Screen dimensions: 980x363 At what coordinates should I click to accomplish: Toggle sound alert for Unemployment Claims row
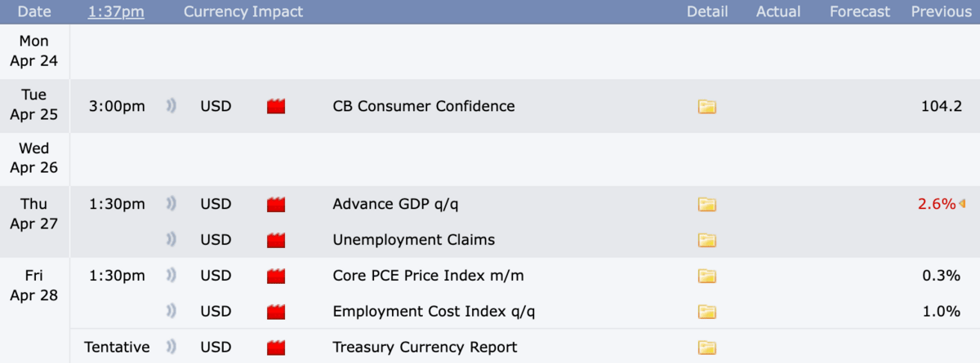[171, 240]
